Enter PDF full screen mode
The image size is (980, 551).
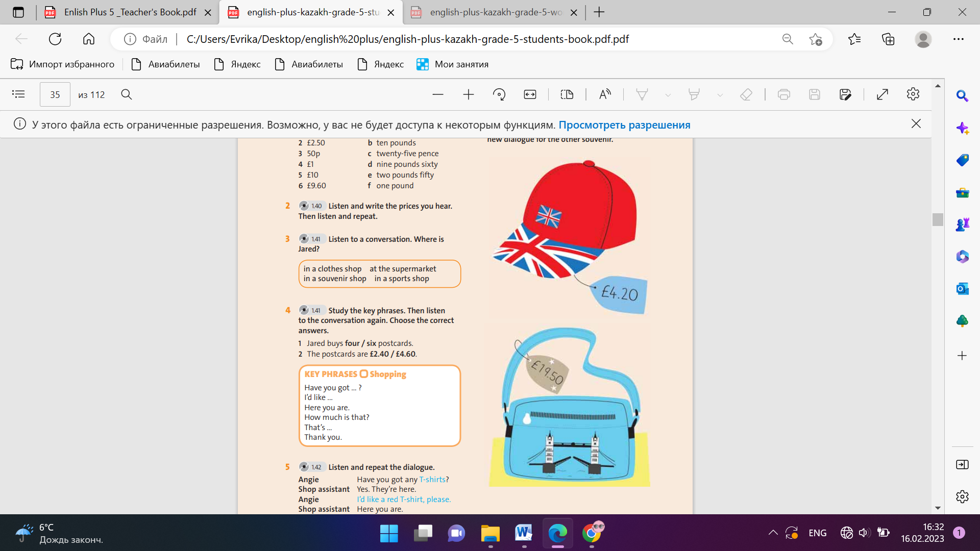pyautogui.click(x=883, y=94)
